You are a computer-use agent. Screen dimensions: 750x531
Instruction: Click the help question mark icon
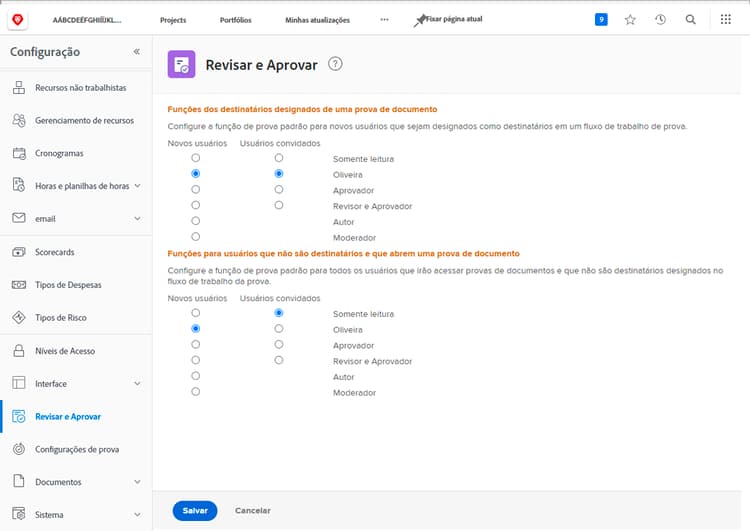click(x=335, y=64)
